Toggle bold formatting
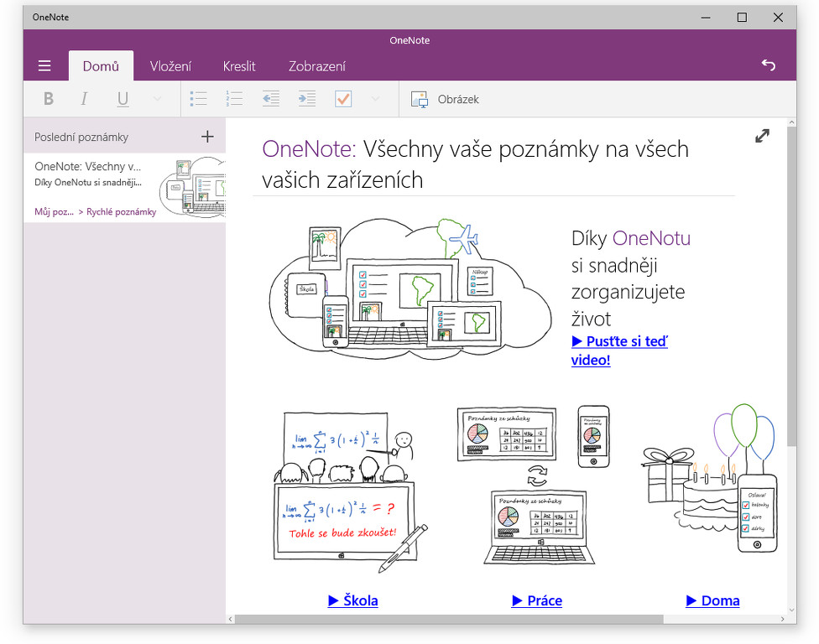The width and height of the screenshot is (819, 644). point(49,99)
